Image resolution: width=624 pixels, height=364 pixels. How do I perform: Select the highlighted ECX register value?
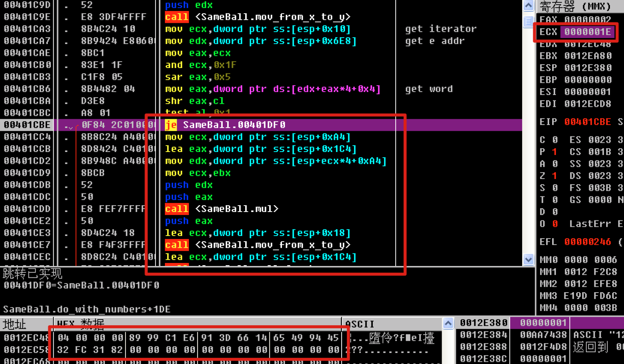[x=588, y=32]
